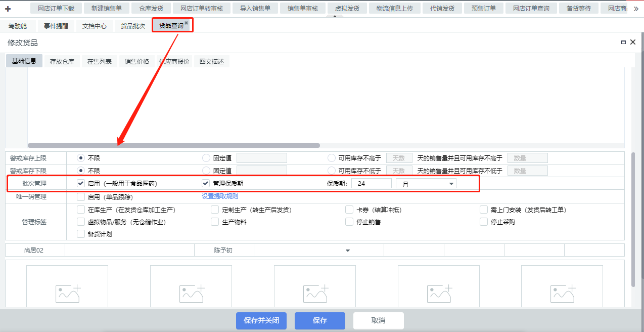
Task: Open the 货品批次 tab
Action: click(133, 26)
